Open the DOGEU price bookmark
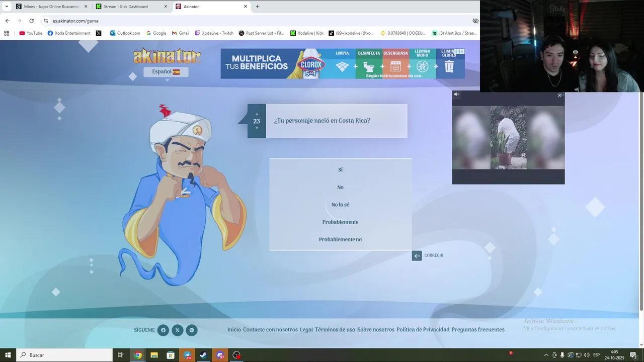 pyautogui.click(x=403, y=33)
